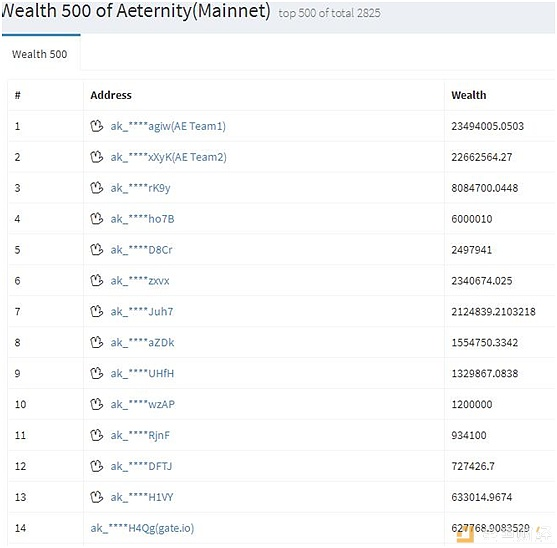Switch to the Wealth 500 tab
The image size is (557, 548).
[x=39, y=54]
